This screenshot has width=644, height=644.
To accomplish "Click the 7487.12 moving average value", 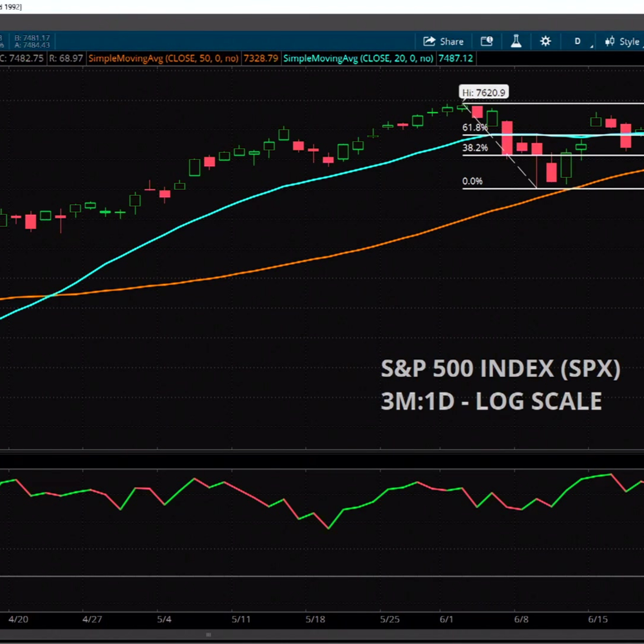I will (x=455, y=59).
